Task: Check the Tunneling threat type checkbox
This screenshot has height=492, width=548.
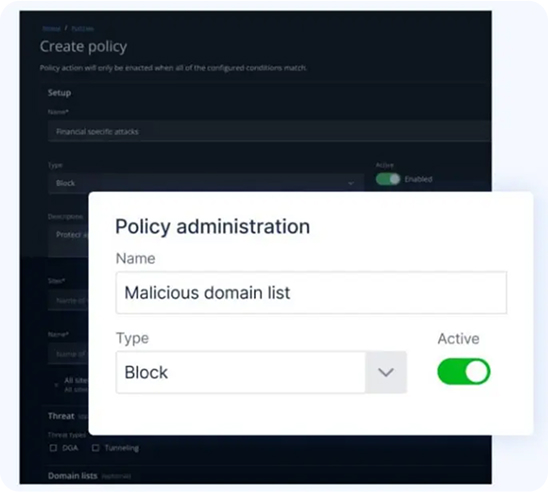Action: 95,448
